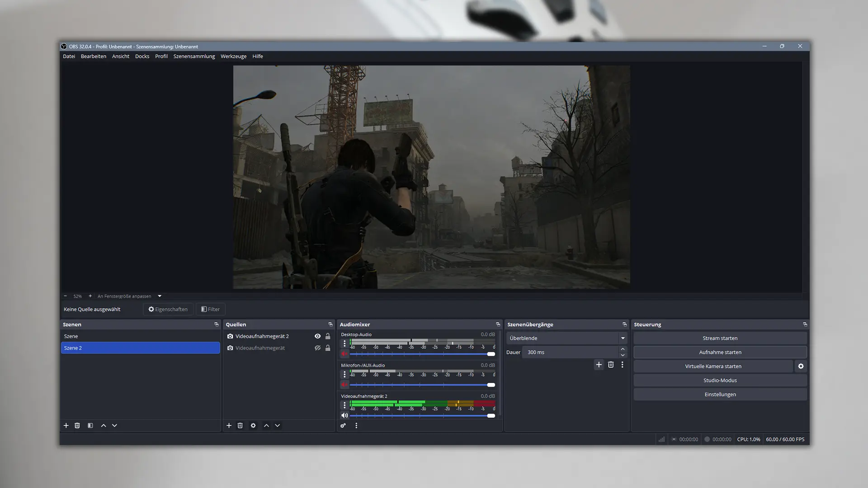This screenshot has height=488, width=868.
Task: Add a new scene with plus icon
Action: 66,426
